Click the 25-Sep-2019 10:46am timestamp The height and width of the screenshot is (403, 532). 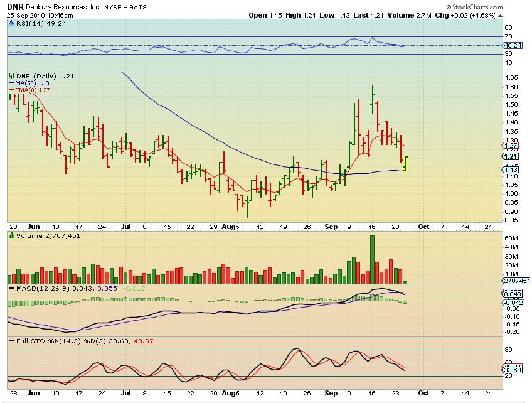click(40, 15)
